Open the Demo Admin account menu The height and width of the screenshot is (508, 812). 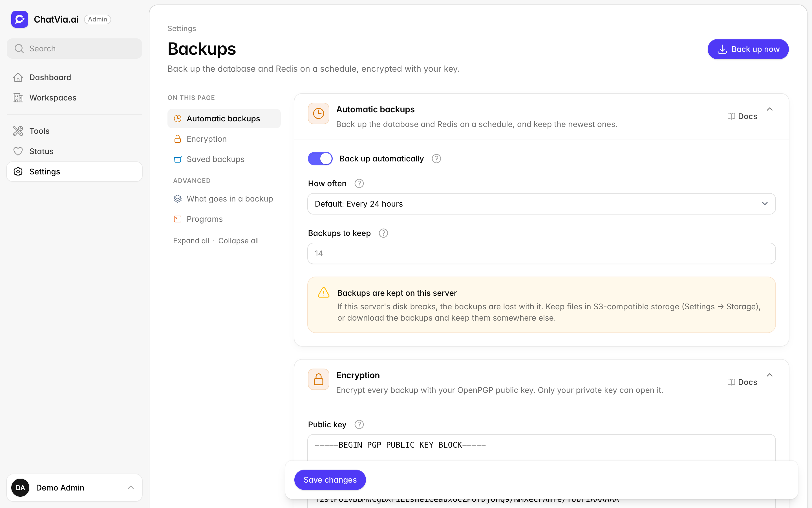click(x=74, y=487)
